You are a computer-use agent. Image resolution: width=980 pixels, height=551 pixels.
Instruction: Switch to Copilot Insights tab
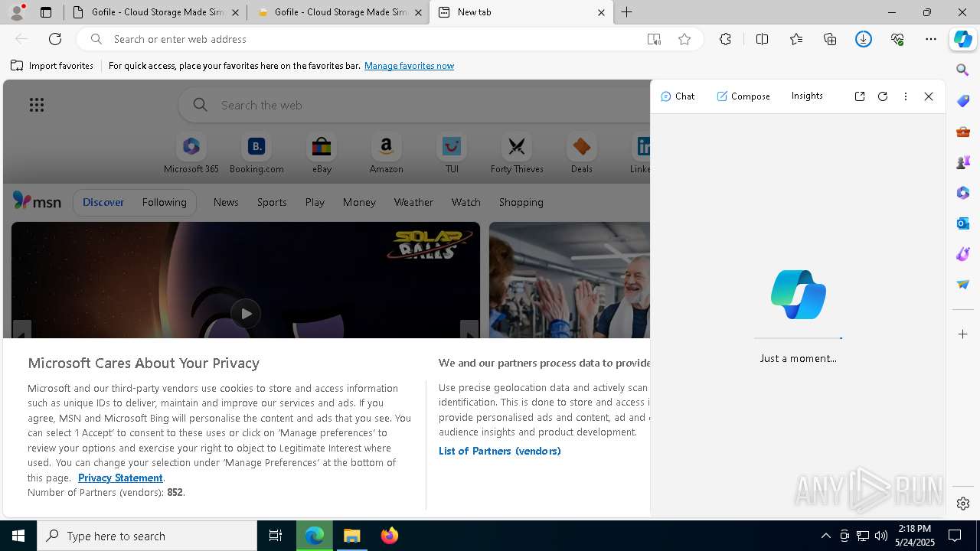pyautogui.click(x=807, y=96)
